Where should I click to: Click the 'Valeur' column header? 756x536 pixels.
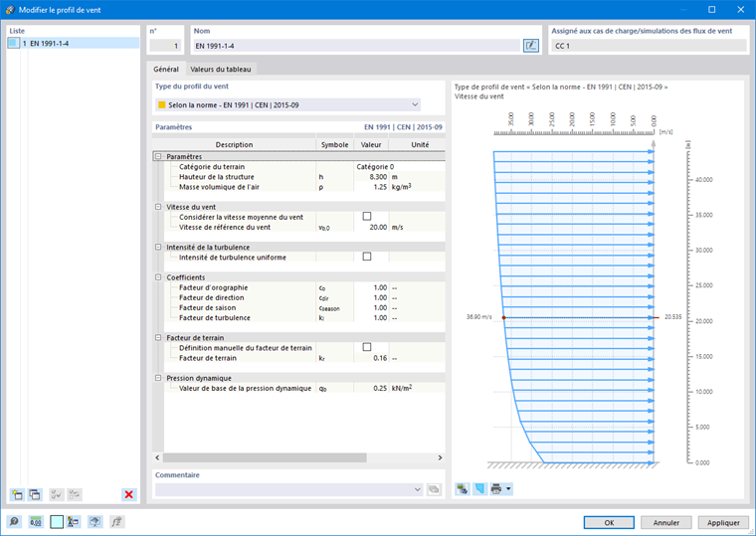click(371, 144)
